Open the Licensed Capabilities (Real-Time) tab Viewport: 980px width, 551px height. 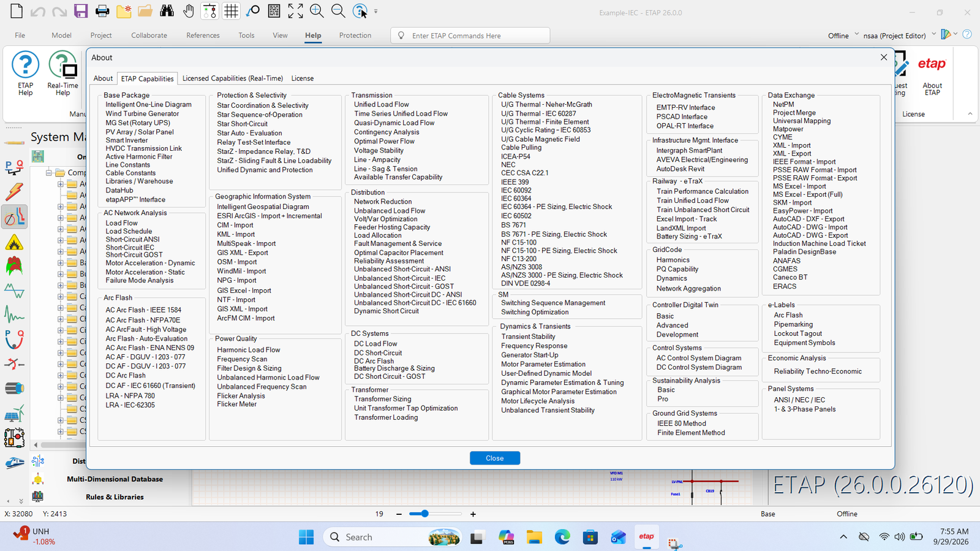click(x=232, y=78)
